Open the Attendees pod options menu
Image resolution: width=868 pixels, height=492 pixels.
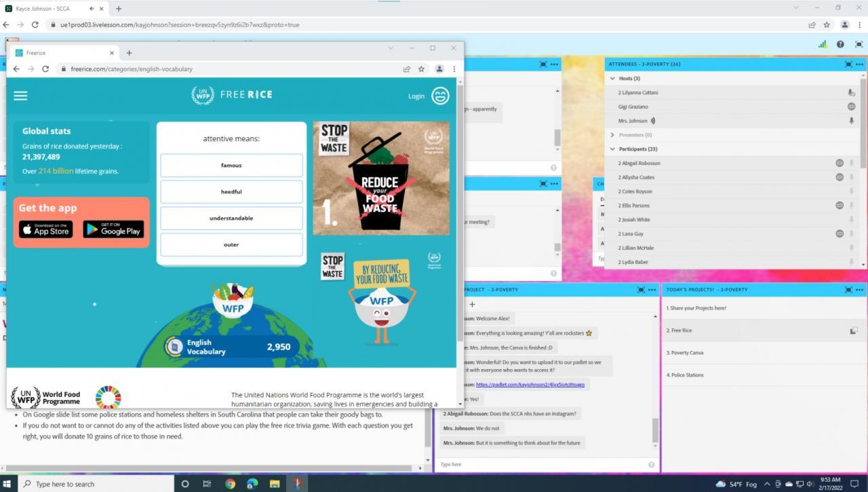point(859,64)
